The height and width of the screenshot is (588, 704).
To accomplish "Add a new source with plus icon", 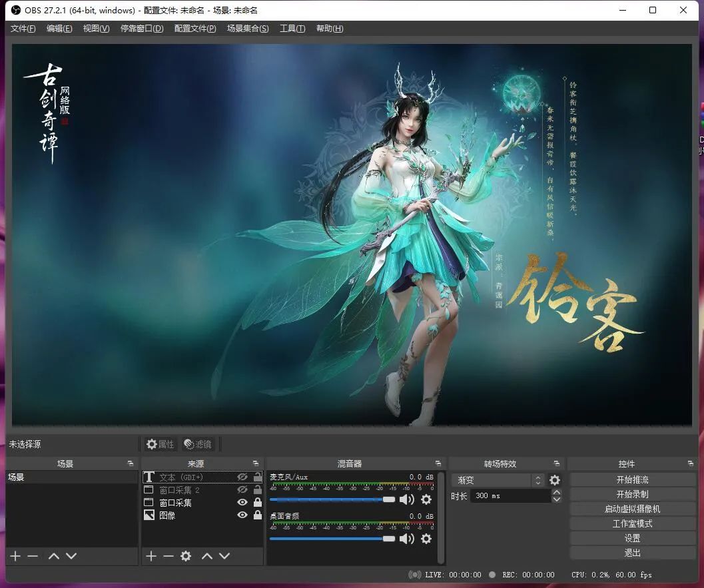I will point(151,556).
